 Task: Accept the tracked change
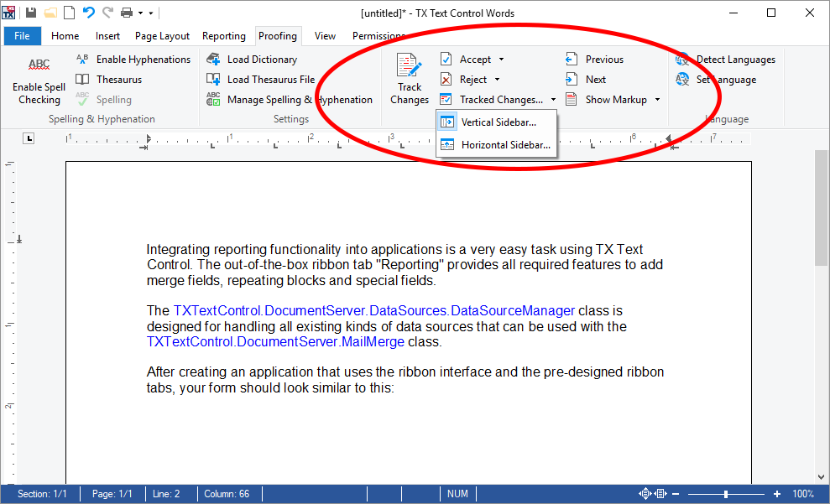[x=465, y=60]
